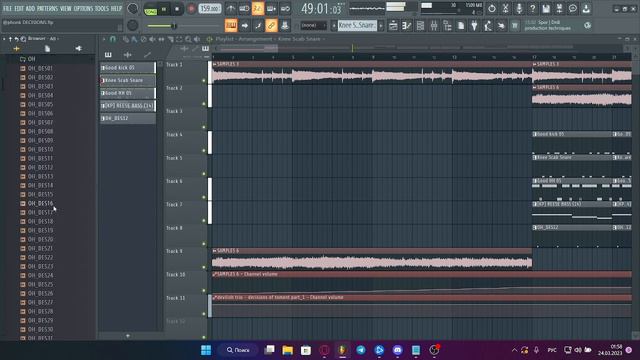The width and height of the screenshot is (640, 360).
Task: Select the playlist zoom magnifier tool
Action: click(188, 39)
